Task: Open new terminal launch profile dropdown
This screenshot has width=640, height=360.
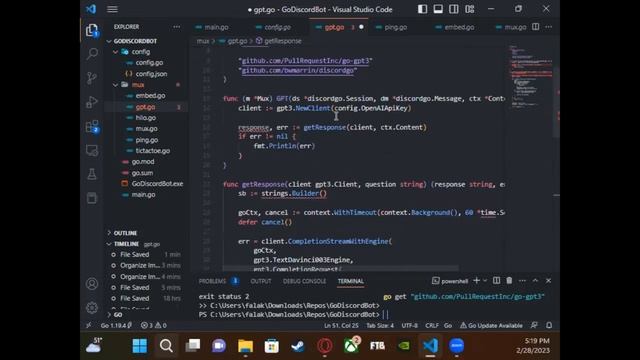Action: [485, 281]
